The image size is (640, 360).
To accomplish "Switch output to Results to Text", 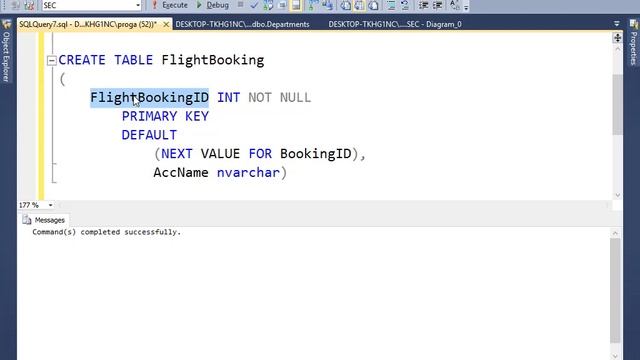I will [346, 5].
